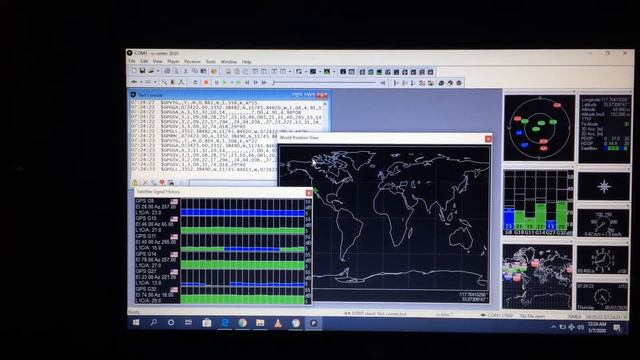Open File Explorer from the taskbar
This screenshot has height=360, width=640.
260,323
